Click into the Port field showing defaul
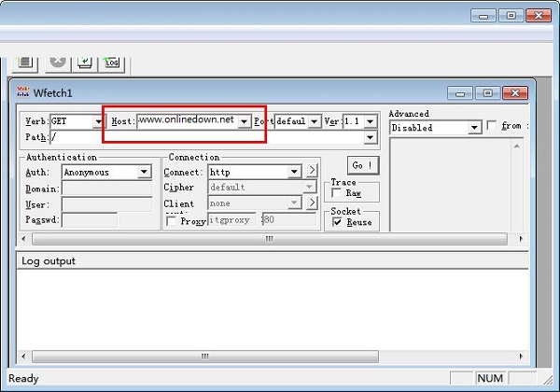Image resolution: width=560 pixels, height=392 pixels. (x=291, y=121)
